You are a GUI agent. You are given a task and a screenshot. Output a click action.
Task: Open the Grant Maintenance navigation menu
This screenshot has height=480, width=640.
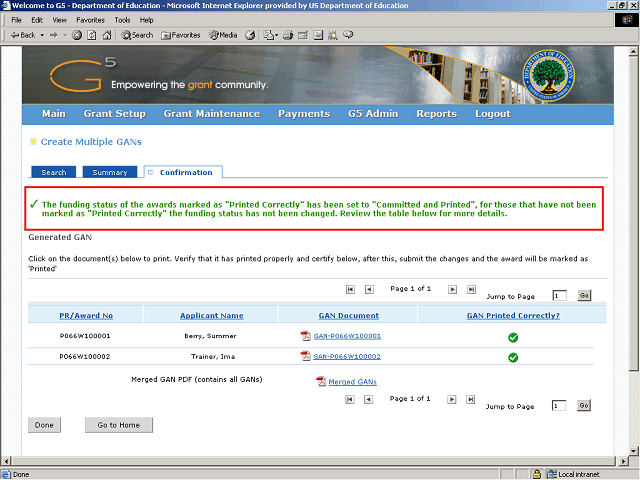coord(212,114)
